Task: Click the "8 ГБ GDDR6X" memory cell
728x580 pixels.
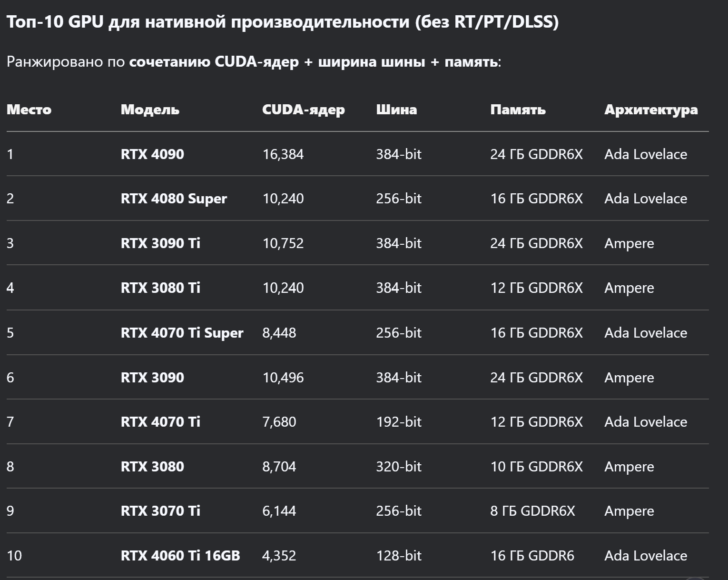Action: pyautogui.click(x=532, y=511)
